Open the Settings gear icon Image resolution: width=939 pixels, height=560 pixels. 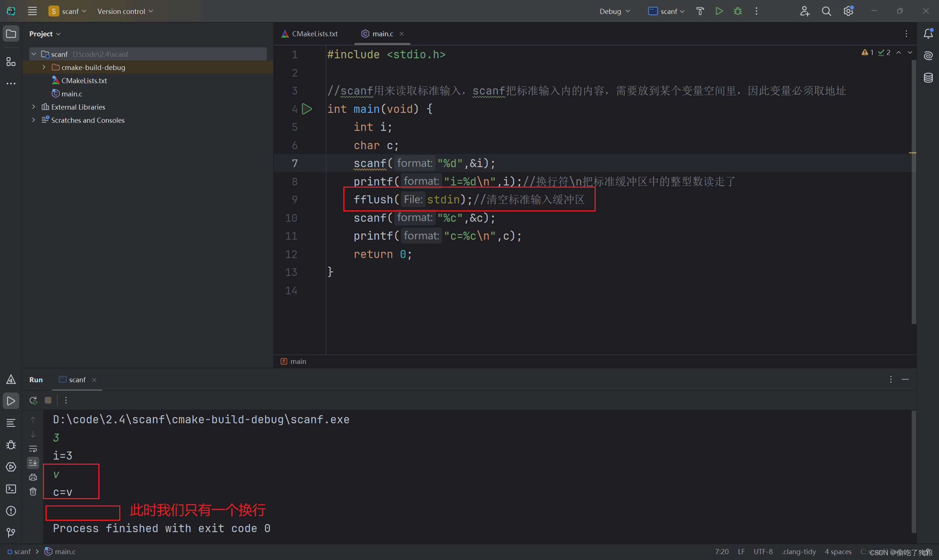click(848, 11)
